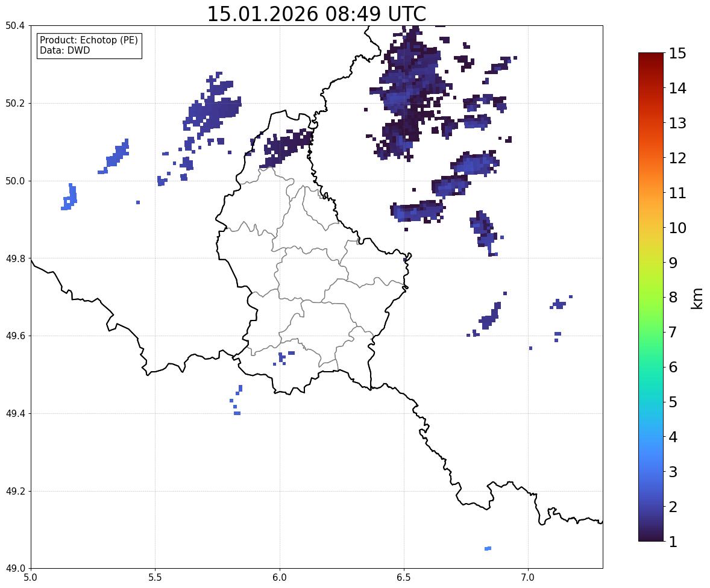The width and height of the screenshot is (710, 588).
Task: Click the colorbar tick label '2'
Action: click(x=673, y=507)
